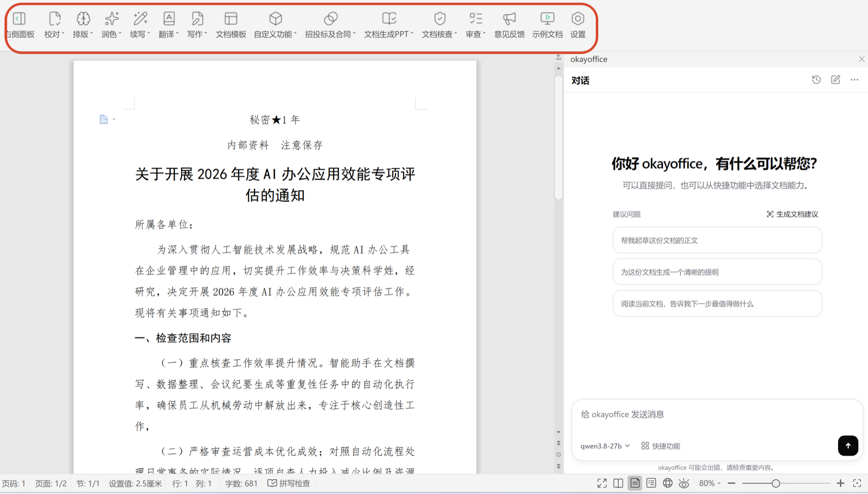Open the 翻译 translate tool
The height and width of the screenshot is (494, 868).
(x=169, y=25)
